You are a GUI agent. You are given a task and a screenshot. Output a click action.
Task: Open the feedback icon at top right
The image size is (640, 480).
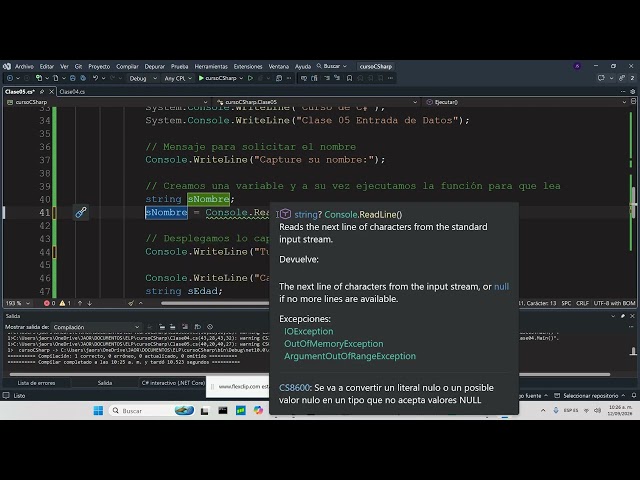pos(601,78)
